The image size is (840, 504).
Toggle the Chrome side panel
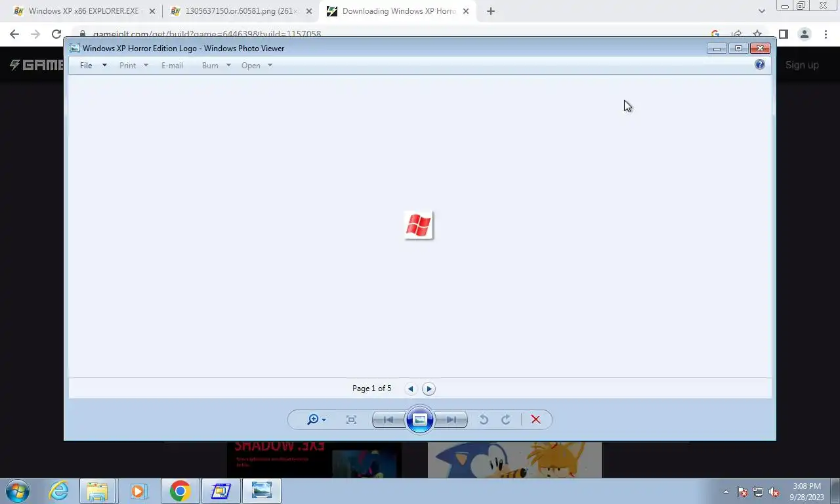(784, 34)
